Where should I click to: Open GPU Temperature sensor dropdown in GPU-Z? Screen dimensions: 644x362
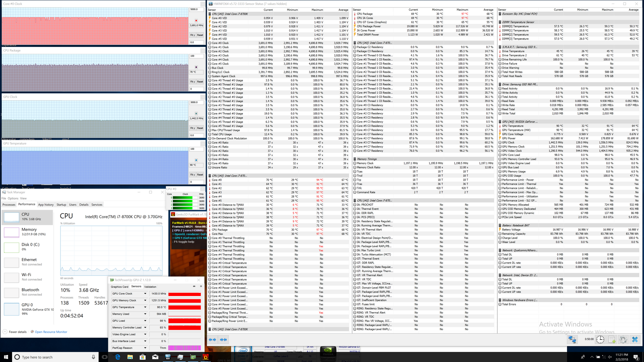(x=145, y=307)
